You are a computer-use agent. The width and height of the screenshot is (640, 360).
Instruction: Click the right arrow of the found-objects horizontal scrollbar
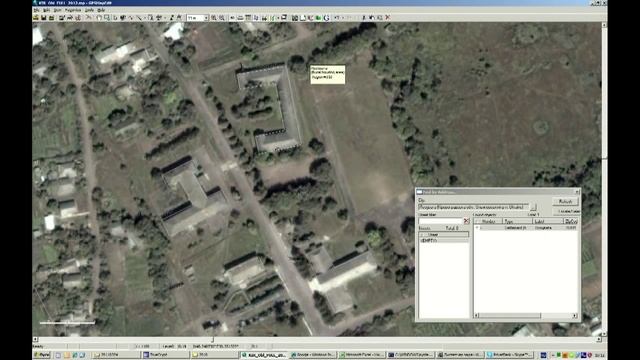575,316
